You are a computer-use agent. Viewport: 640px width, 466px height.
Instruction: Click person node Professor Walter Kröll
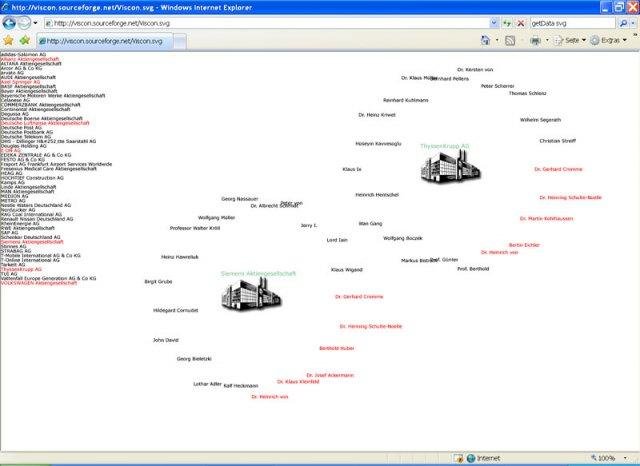[195, 228]
